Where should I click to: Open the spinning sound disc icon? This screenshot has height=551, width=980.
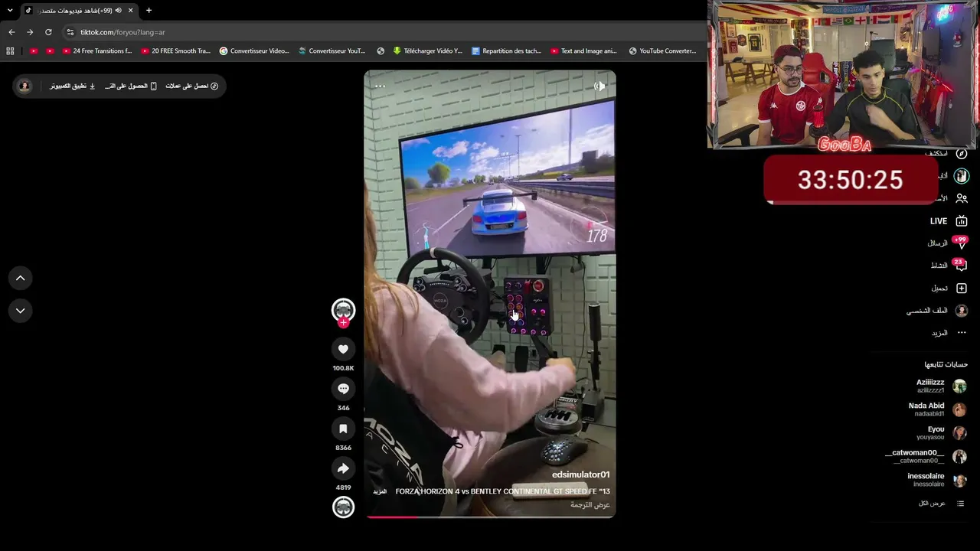(x=343, y=507)
